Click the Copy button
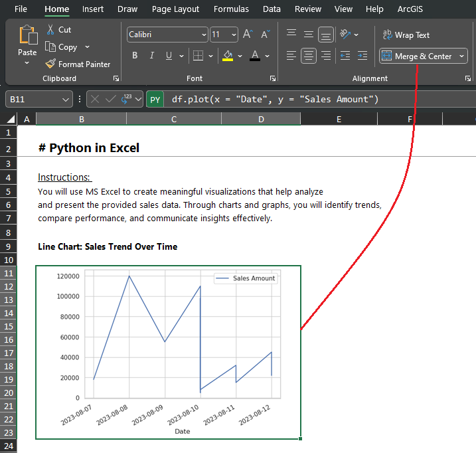Viewport: 476px width, 453px height. 60,47
